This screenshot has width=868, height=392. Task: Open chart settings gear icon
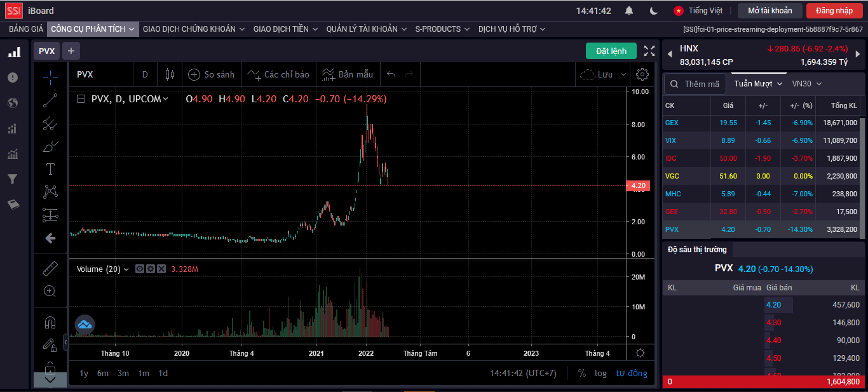tap(642, 74)
